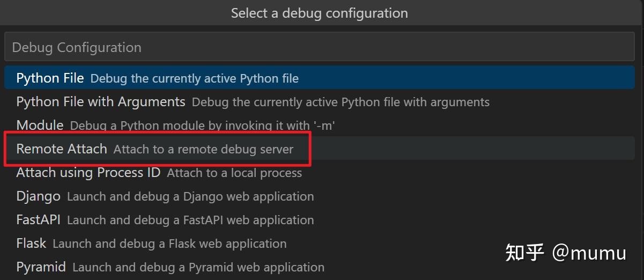This screenshot has height=280, width=644.
Task: Pick the Flask debug configuration
Action: tap(31, 244)
